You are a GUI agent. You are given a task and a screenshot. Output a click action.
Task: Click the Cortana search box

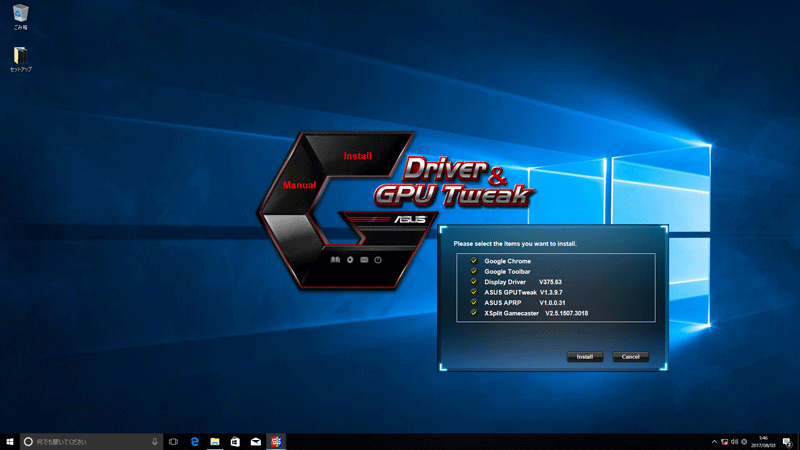click(91, 441)
